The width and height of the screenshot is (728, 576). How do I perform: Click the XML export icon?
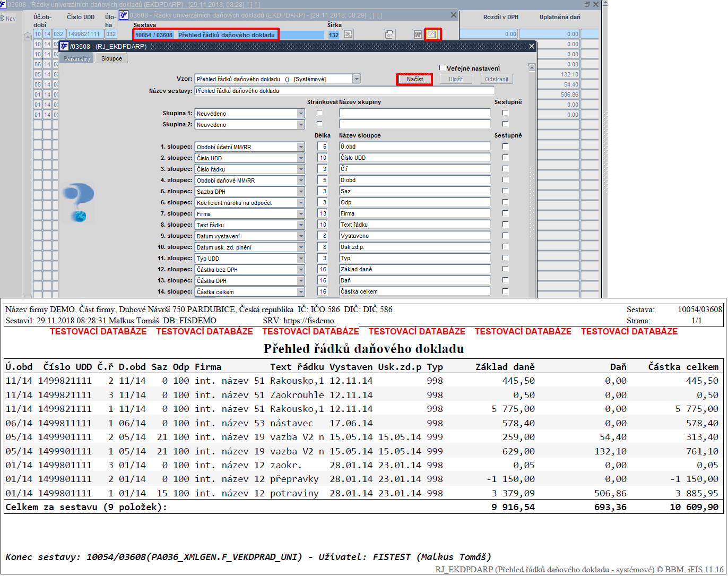pos(389,35)
